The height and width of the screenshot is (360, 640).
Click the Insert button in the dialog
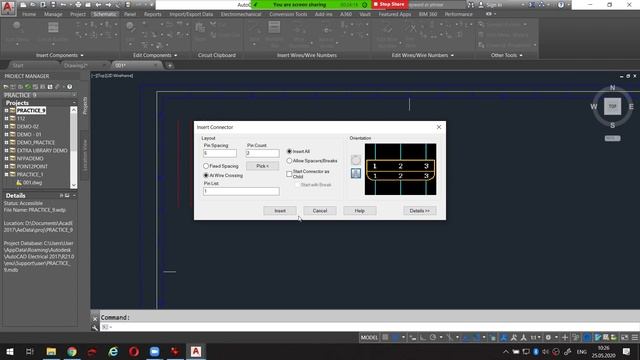coord(280,211)
